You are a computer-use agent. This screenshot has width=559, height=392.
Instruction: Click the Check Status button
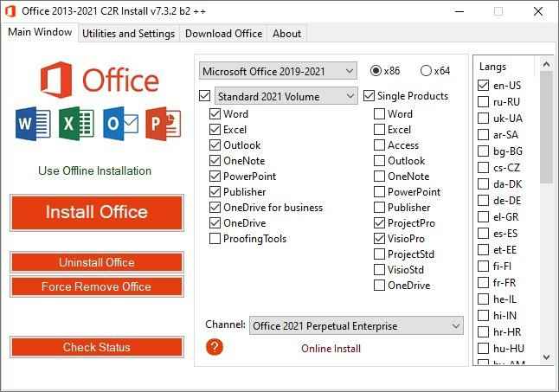coord(97,347)
